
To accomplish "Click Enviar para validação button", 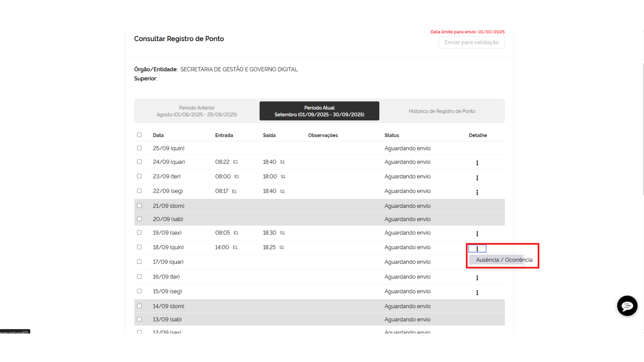I will tap(471, 42).
